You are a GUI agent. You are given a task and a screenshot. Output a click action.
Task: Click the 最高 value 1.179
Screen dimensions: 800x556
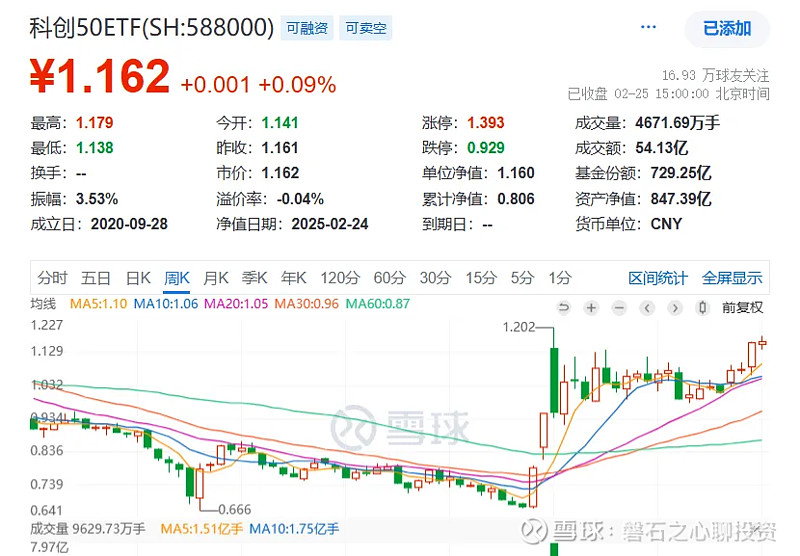(x=94, y=123)
